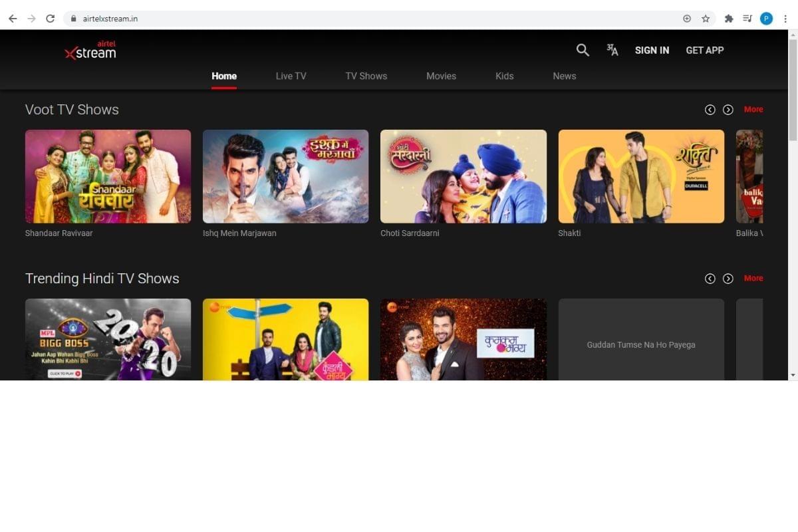Open the News tab
This screenshot has width=798, height=532.
tap(565, 76)
